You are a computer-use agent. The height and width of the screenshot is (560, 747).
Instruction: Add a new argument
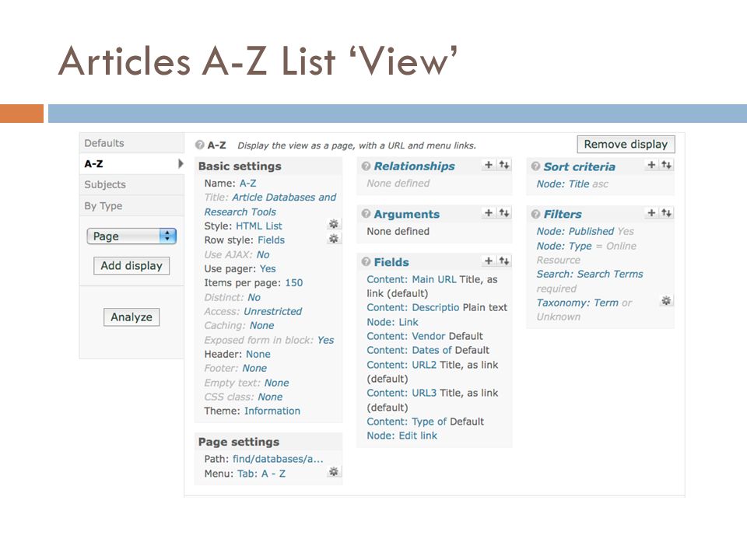coord(489,213)
